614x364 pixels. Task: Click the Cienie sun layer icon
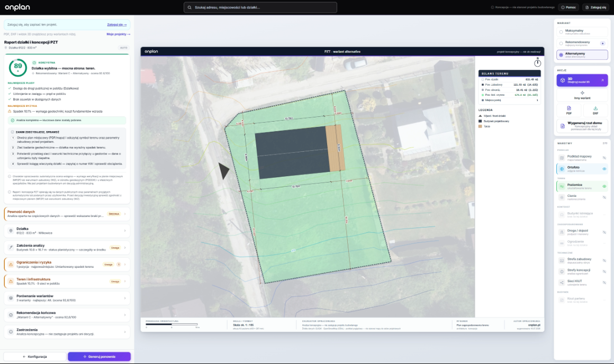[562, 197]
